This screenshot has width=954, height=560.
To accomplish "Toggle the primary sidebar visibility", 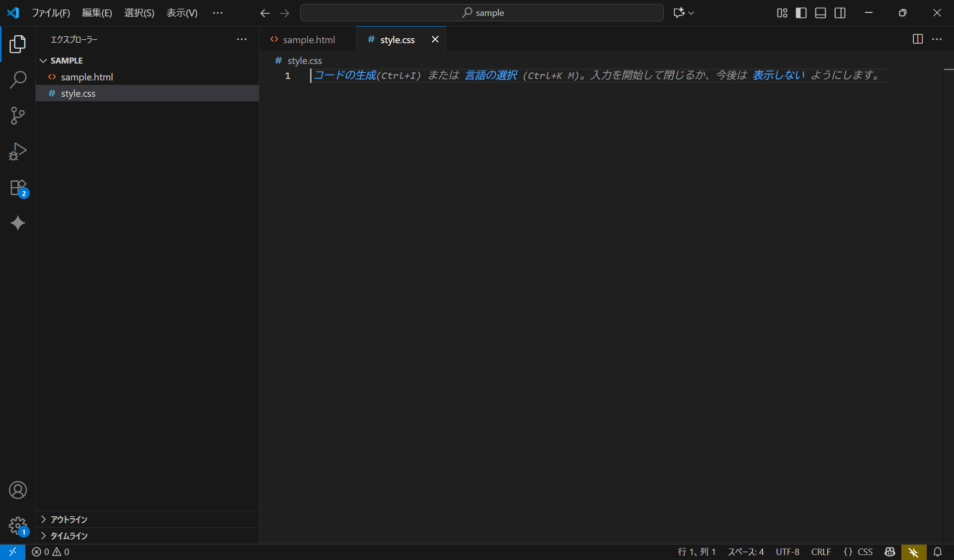I will [801, 13].
